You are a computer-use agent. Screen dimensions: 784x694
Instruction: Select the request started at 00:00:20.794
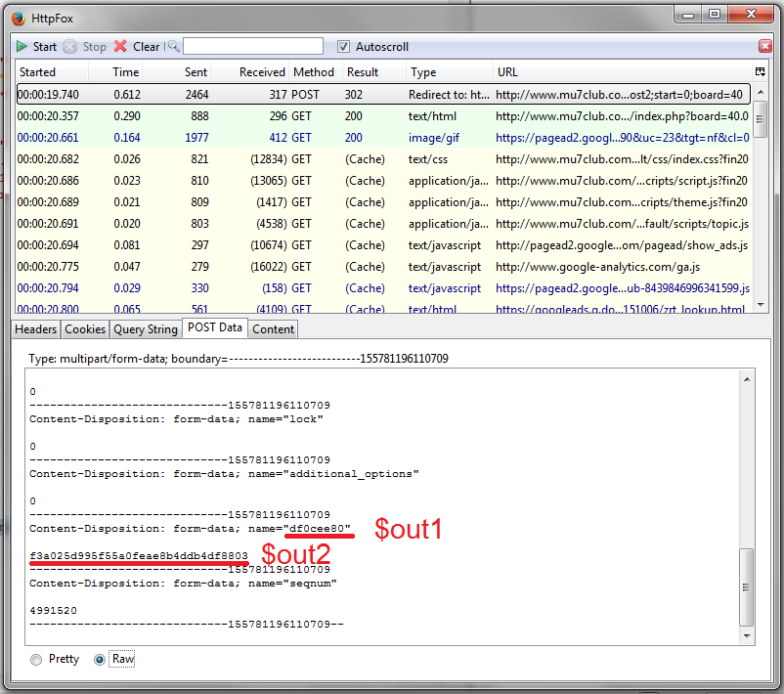(x=383, y=288)
